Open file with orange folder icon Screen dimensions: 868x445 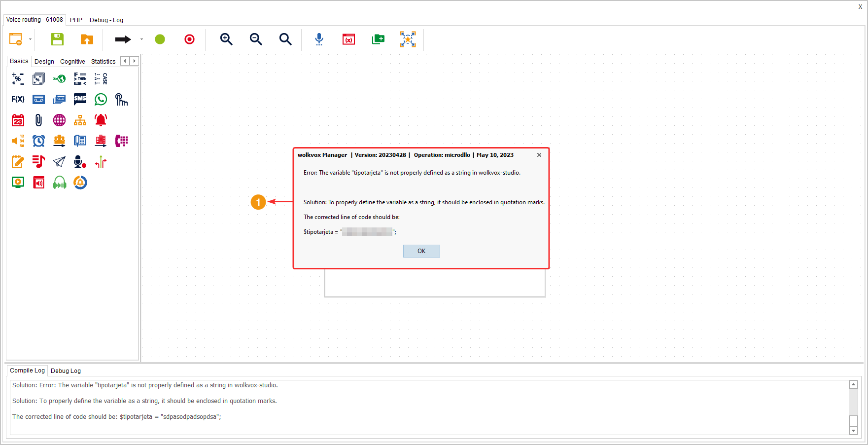(87, 39)
